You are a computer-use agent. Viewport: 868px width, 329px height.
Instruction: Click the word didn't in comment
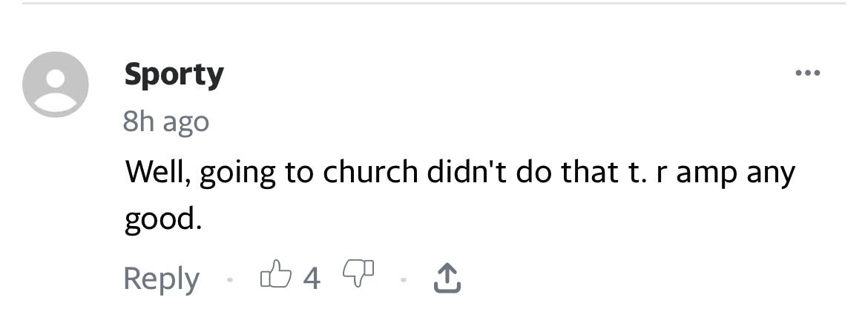[x=466, y=172]
